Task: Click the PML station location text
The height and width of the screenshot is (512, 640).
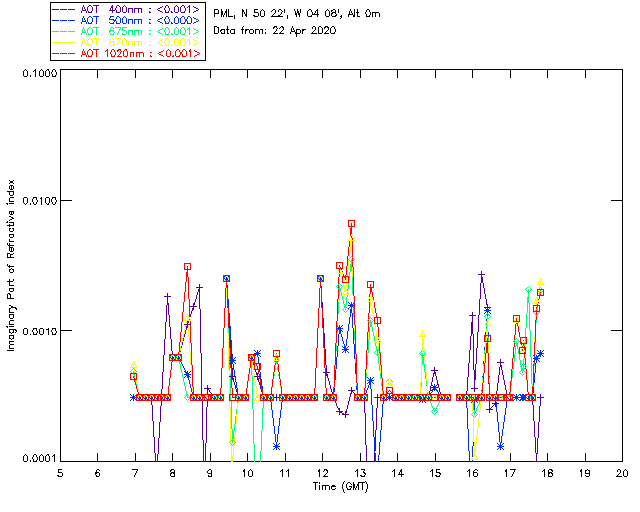Action: click(x=297, y=14)
